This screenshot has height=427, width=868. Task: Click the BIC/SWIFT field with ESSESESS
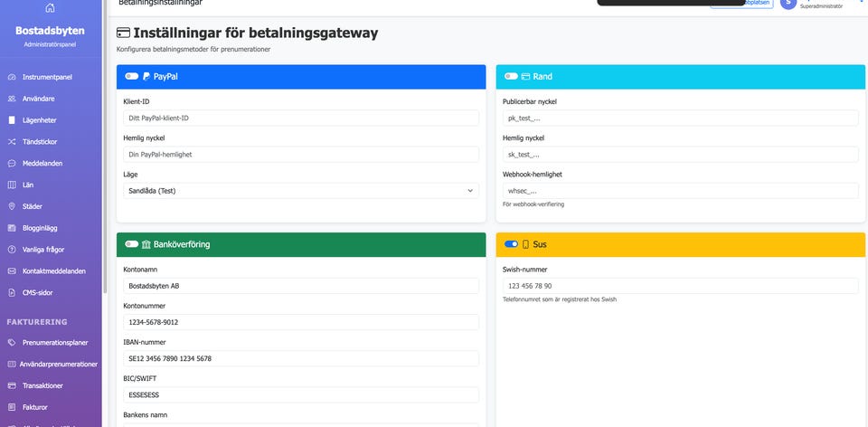pyautogui.click(x=301, y=394)
